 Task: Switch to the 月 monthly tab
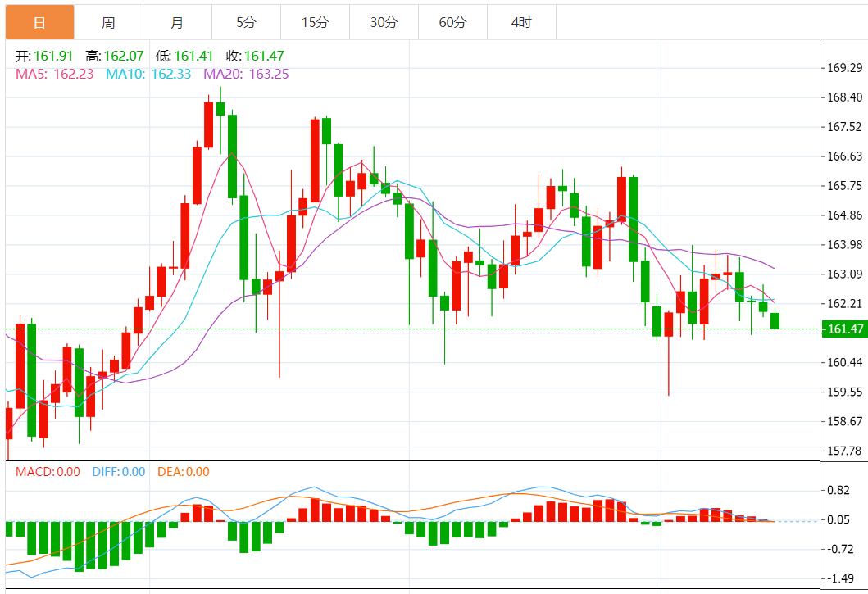coord(177,23)
